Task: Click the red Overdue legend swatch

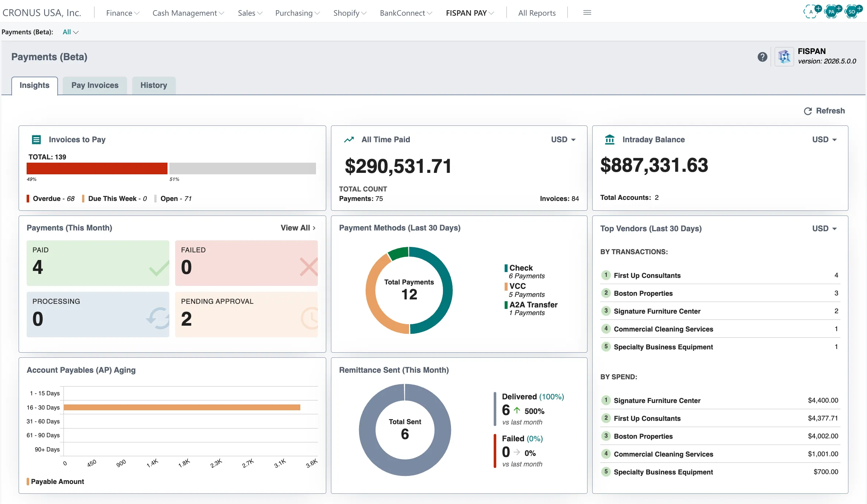Action: point(28,199)
